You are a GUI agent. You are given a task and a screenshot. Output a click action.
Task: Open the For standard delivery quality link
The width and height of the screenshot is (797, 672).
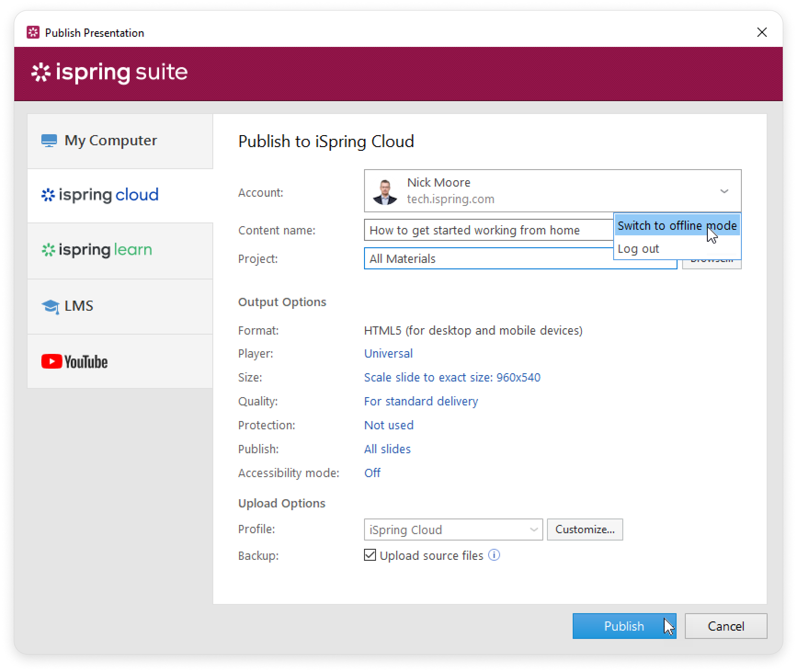pyautogui.click(x=421, y=401)
